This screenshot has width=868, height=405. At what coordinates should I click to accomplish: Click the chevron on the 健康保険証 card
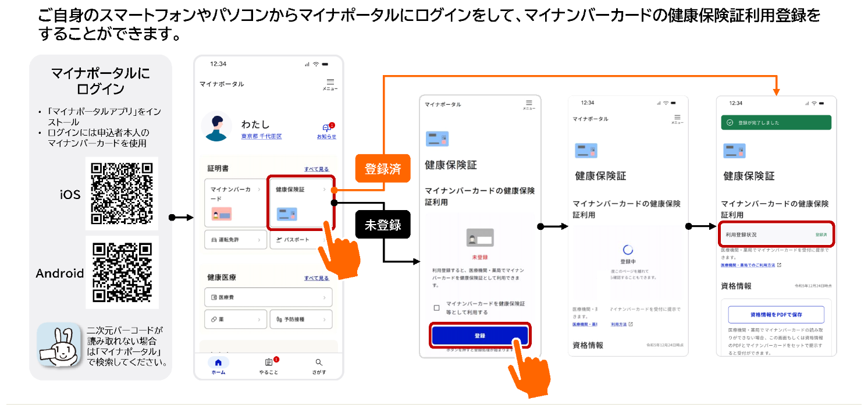click(x=324, y=189)
